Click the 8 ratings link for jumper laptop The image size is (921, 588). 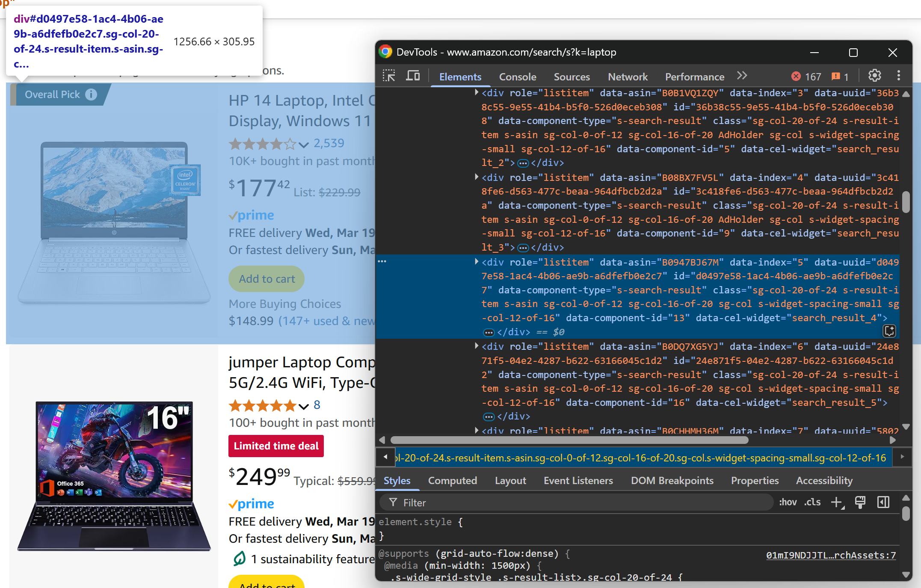coord(317,405)
